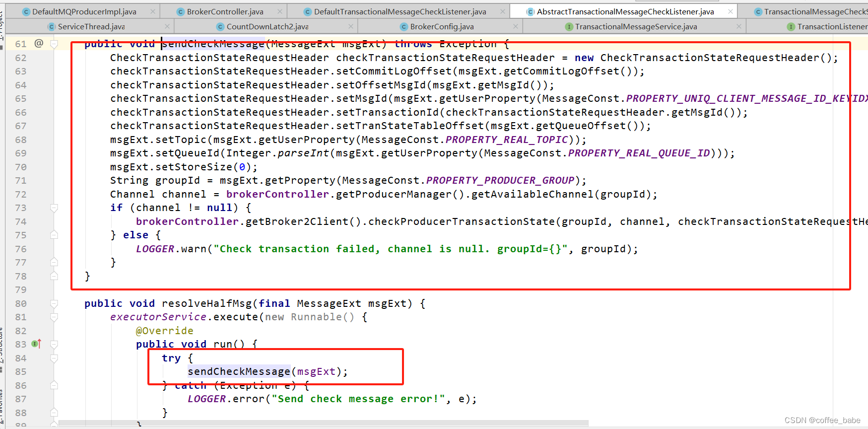Click getAvailableChannel on line 72
868x429 pixels.
tap(533, 195)
